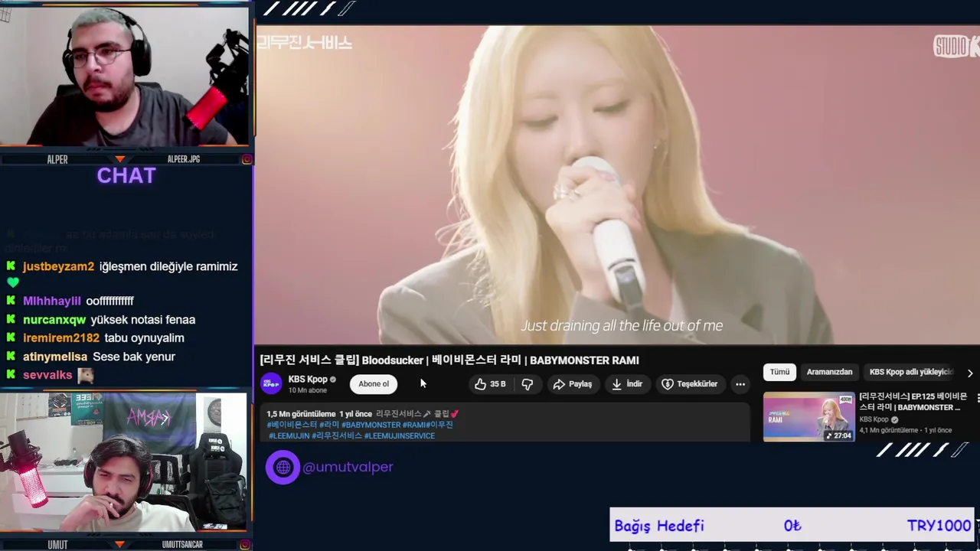Image resolution: width=980 pixels, height=551 pixels.
Task: Click the Kick badge beside sevvalks
Action: point(11,375)
